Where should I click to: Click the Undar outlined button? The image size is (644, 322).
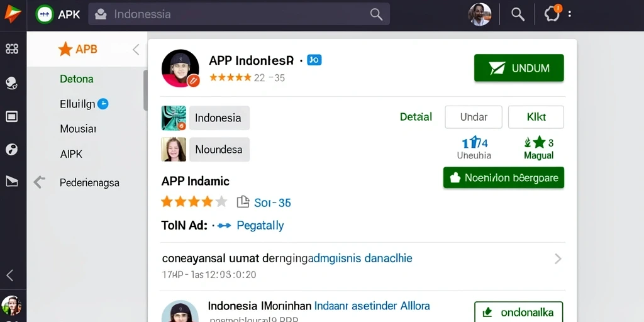474,117
